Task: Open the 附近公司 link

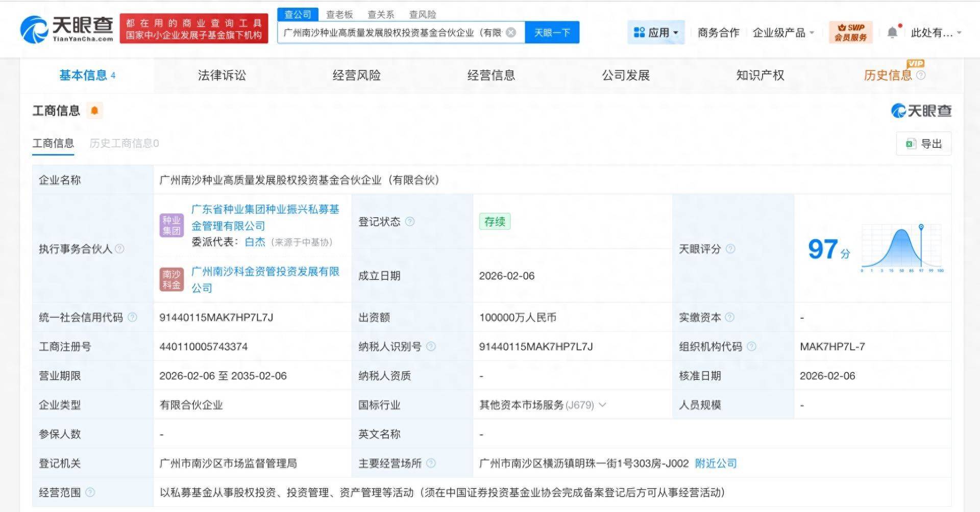Action: pos(716,463)
